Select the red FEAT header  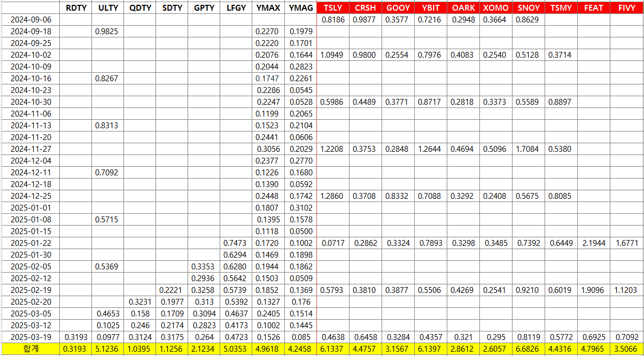(x=594, y=8)
